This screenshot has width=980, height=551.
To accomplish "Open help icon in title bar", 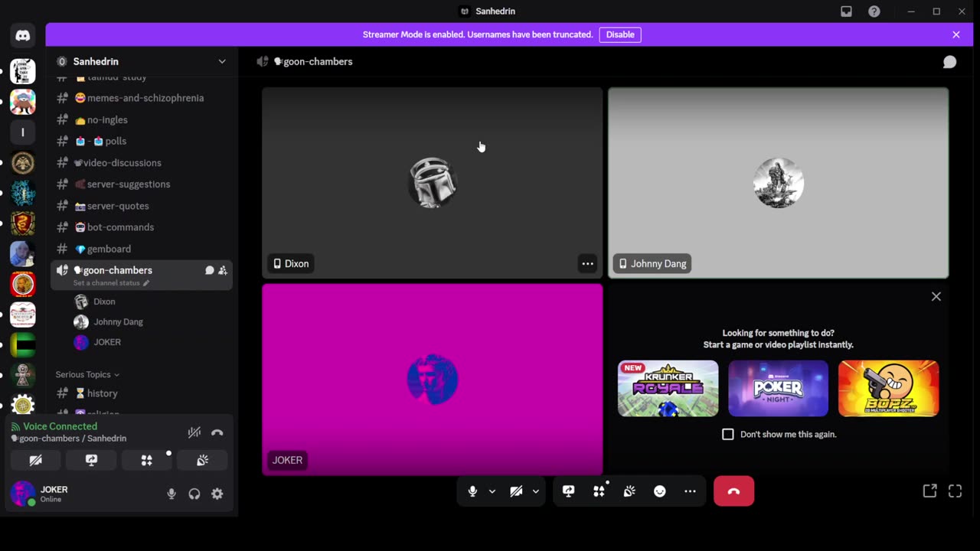I will (874, 11).
